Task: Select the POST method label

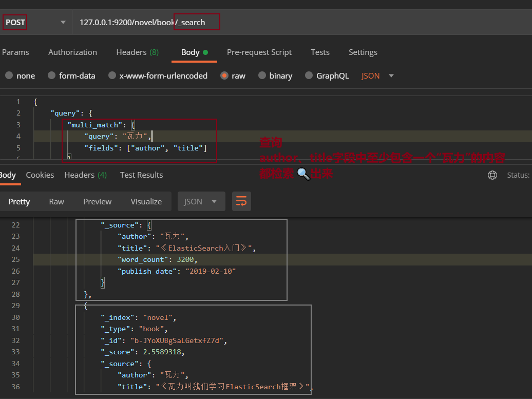Action: pyautogui.click(x=15, y=23)
